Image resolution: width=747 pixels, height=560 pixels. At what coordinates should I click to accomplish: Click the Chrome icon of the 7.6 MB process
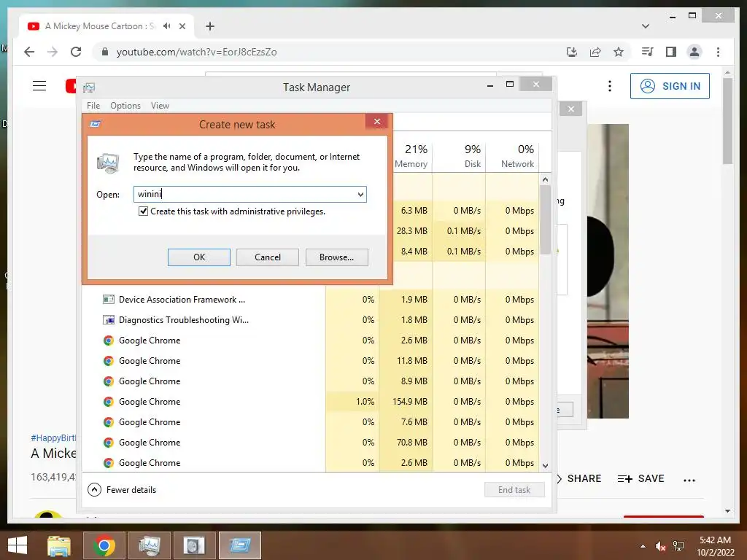109,422
